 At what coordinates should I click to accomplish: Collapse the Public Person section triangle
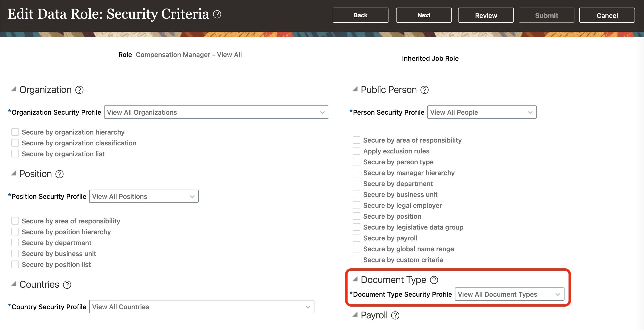click(x=355, y=89)
